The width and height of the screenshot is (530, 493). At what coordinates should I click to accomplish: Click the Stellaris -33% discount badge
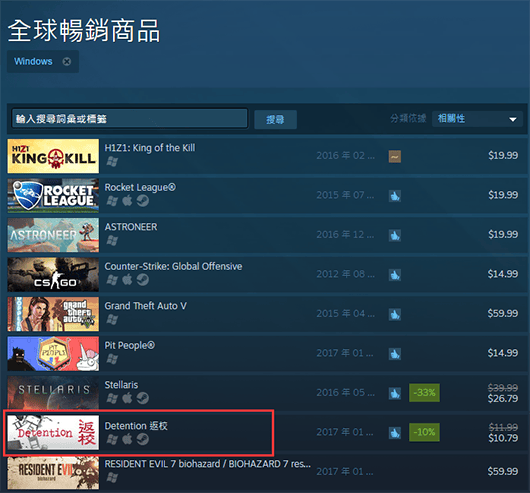(424, 393)
